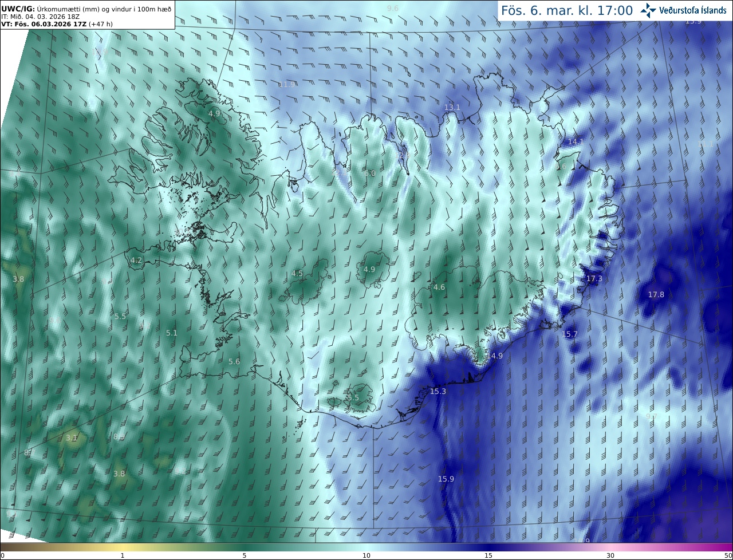Click the 15.9 value over the southern sea

446,479
